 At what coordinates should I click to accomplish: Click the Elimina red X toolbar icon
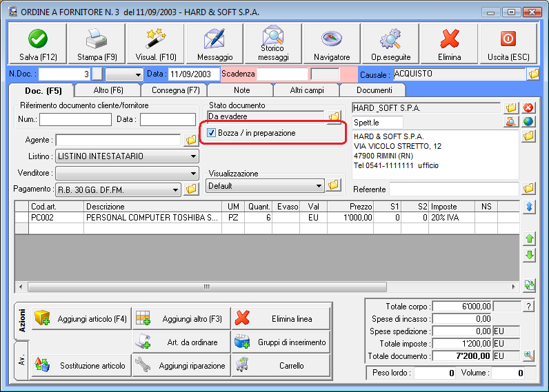tap(450, 39)
